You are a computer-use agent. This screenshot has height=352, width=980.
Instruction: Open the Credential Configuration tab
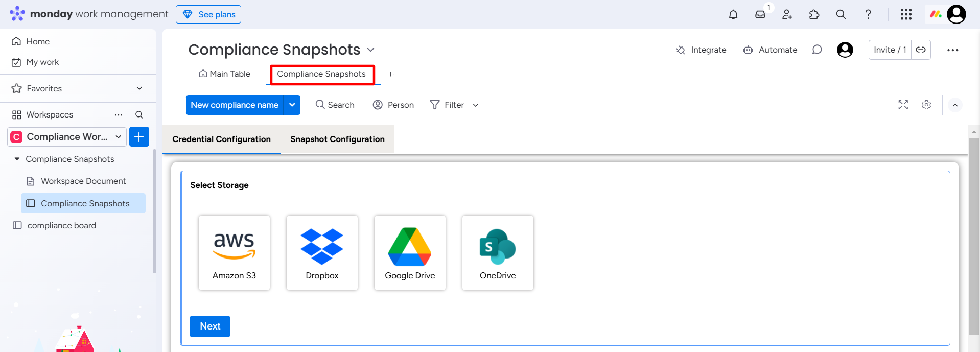(x=221, y=139)
